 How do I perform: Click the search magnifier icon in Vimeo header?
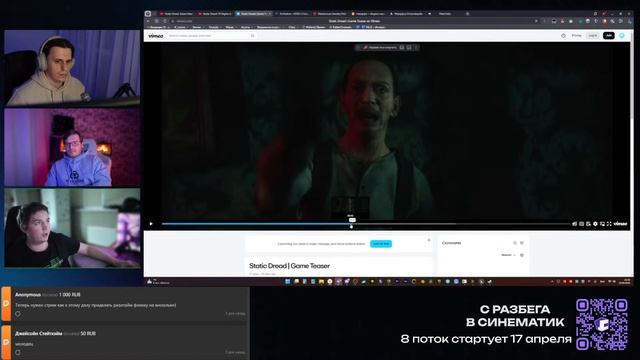coord(253,36)
